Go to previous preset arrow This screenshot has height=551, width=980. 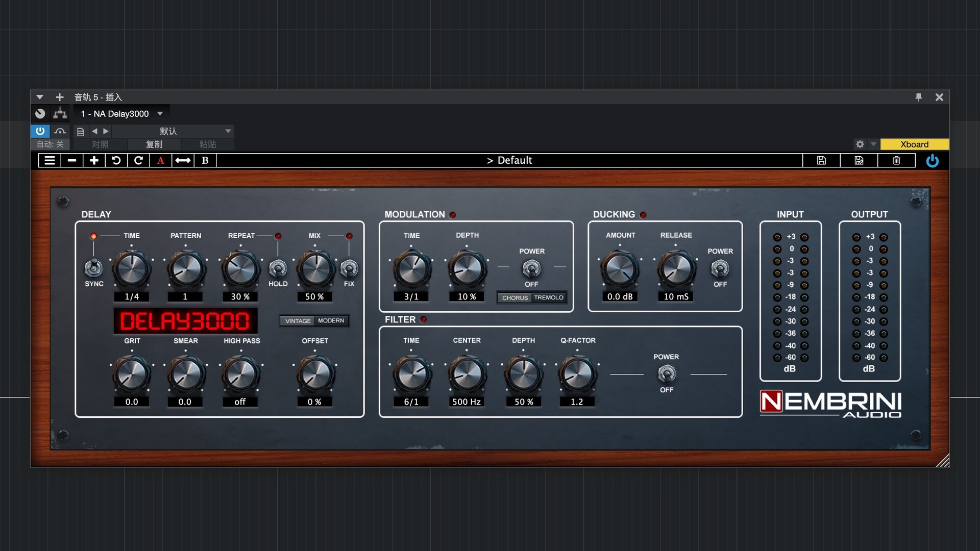click(94, 131)
